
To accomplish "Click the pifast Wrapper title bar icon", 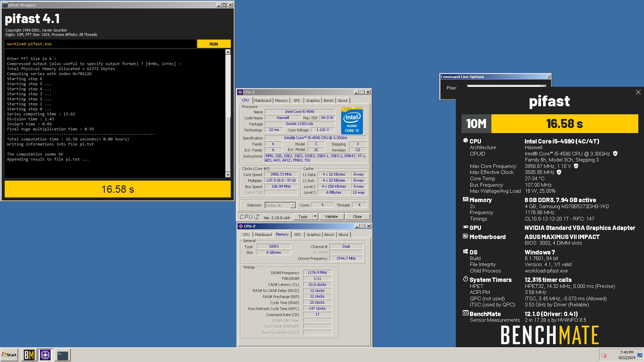I will point(5,5).
